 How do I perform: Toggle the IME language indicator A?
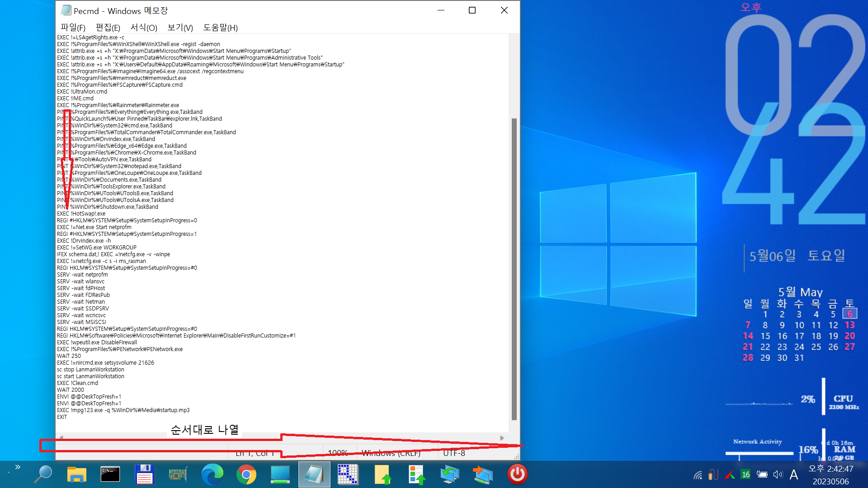click(794, 474)
